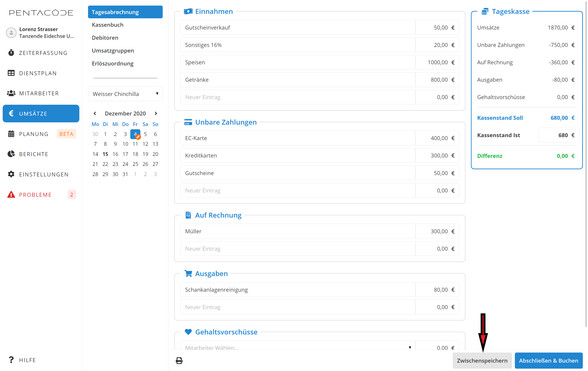Open Berichte pie chart icon
This screenshot has height=371, width=588.
pos(11,154)
